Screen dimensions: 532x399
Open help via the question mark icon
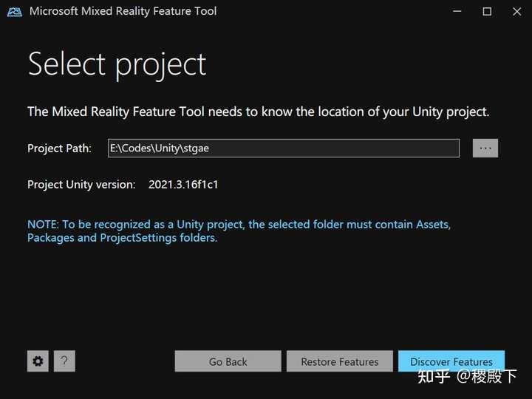(64, 361)
